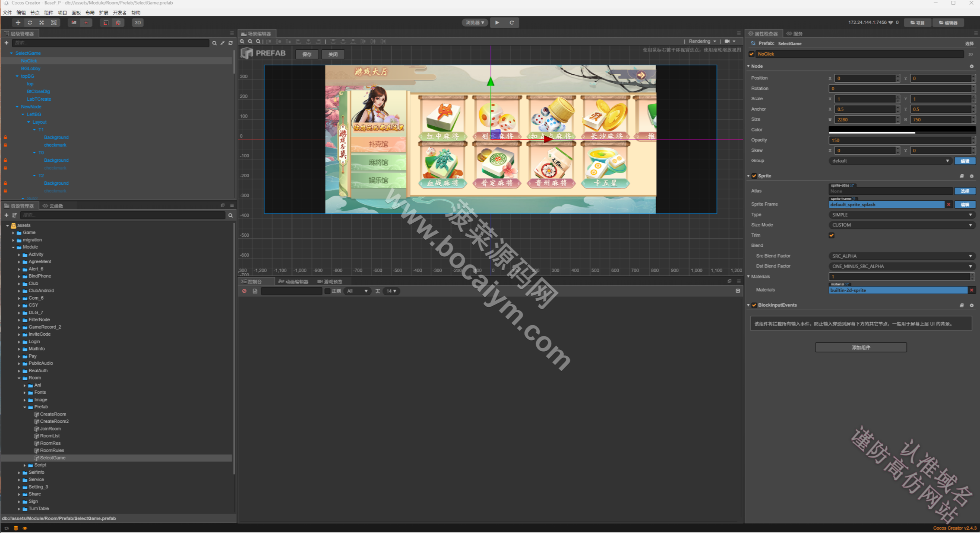Viewport: 980px width, 533px height.
Task: Select the Scale transform tool
Action: tap(42, 23)
